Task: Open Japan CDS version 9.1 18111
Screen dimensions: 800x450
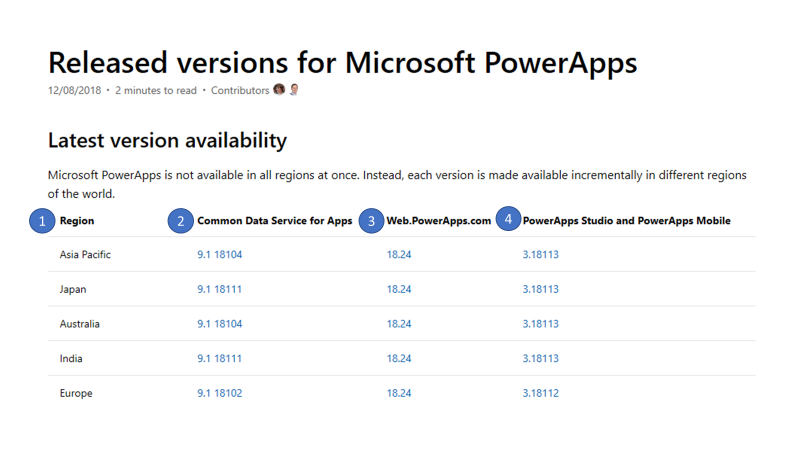Action: [219, 289]
